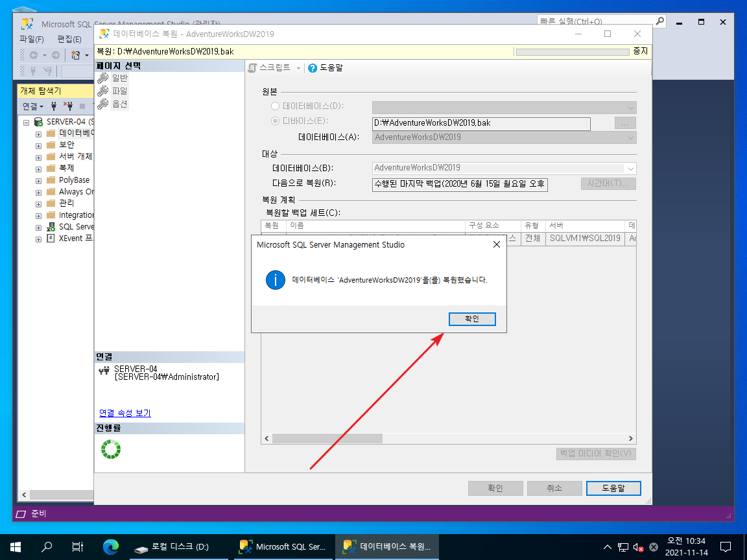The height and width of the screenshot is (560, 747).
Task: Expand the PolyBase tree node
Action: 39,181
